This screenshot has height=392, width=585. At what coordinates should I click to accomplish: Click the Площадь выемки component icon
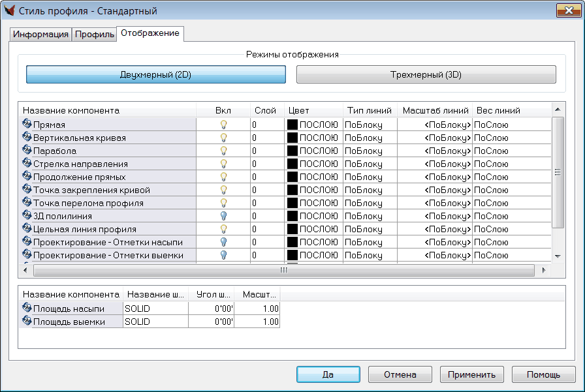27,322
